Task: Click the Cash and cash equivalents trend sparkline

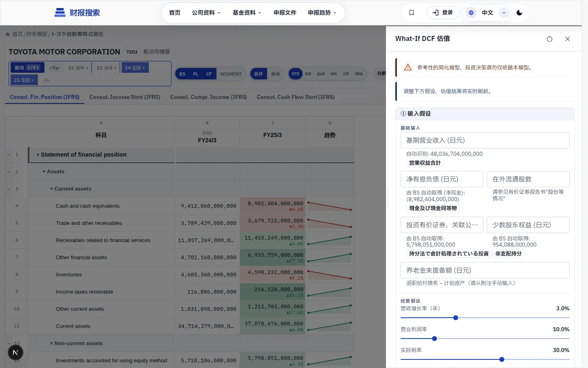Action: 330,206
